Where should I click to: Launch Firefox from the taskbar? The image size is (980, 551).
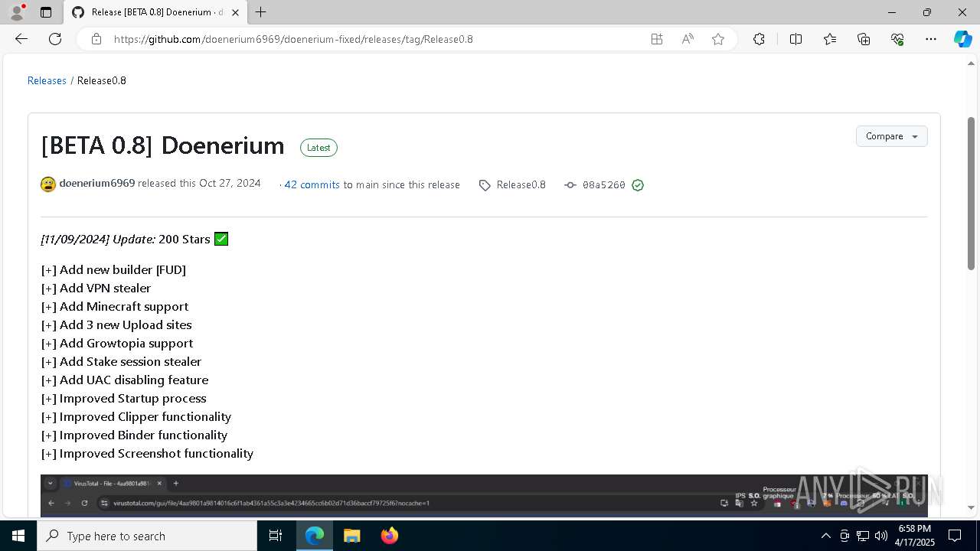point(389,536)
